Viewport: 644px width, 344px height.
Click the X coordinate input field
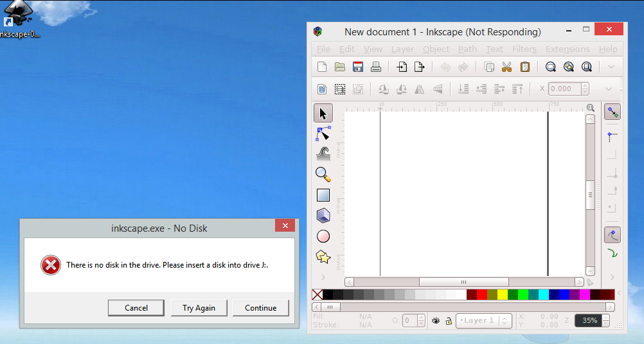(x=565, y=89)
